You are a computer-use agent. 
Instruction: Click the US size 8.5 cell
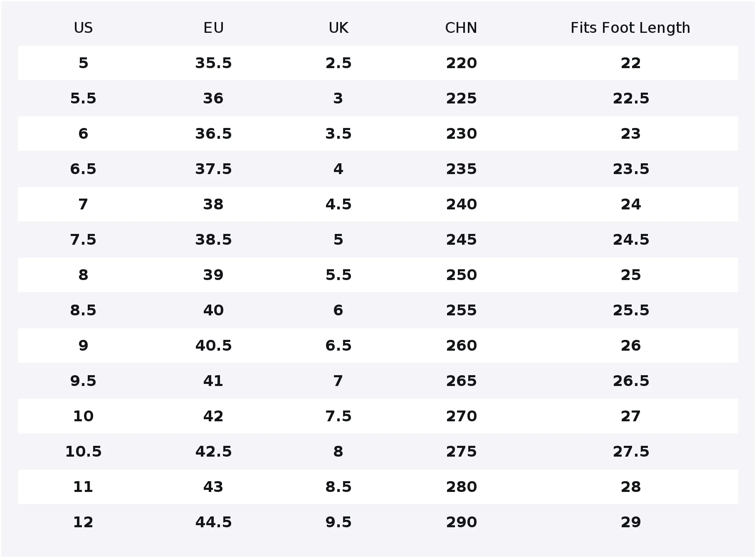pyautogui.click(x=83, y=310)
